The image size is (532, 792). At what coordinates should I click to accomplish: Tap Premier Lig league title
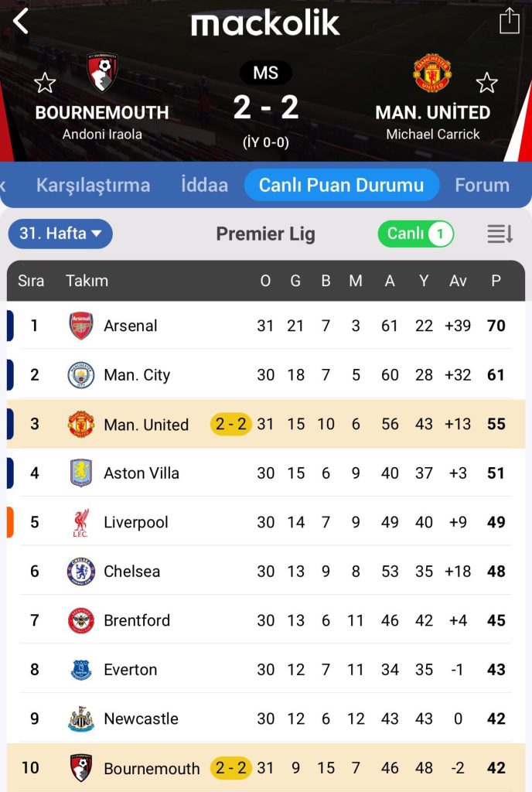click(x=266, y=234)
